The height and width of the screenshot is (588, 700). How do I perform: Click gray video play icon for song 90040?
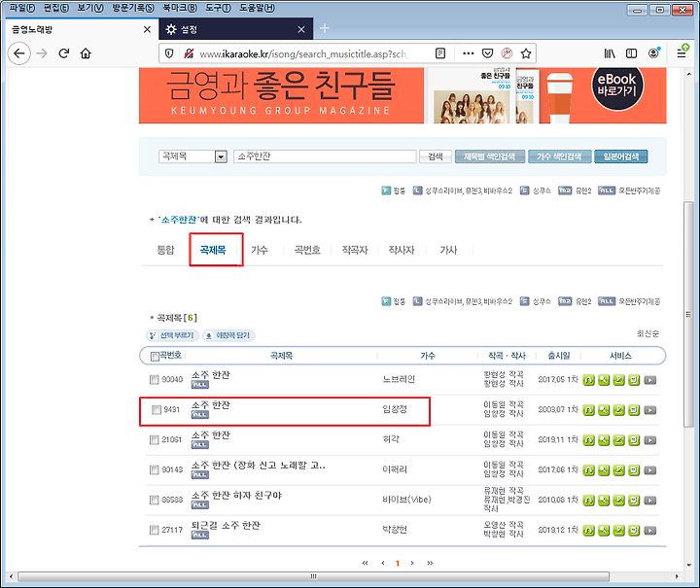tap(650, 380)
